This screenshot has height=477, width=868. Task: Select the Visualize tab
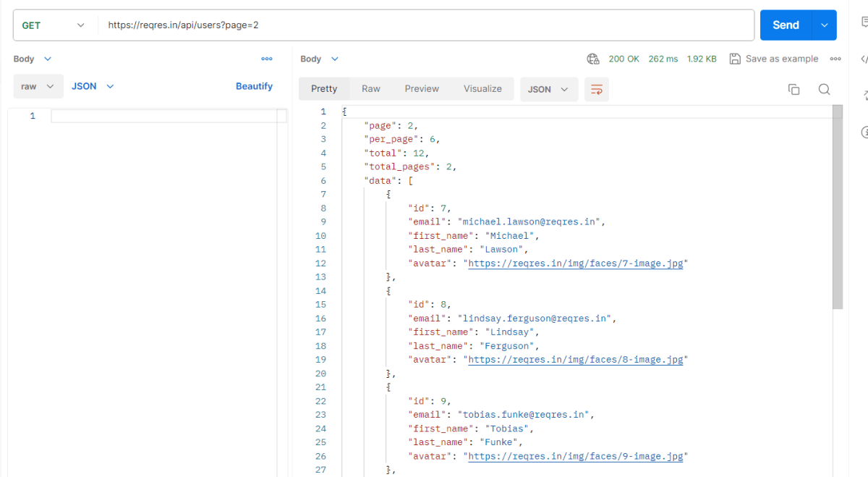pos(482,88)
